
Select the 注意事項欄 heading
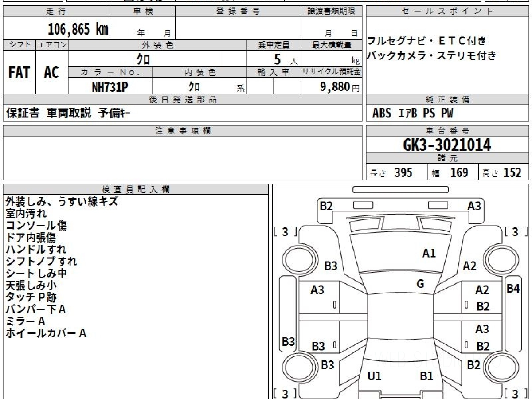pos(183,131)
